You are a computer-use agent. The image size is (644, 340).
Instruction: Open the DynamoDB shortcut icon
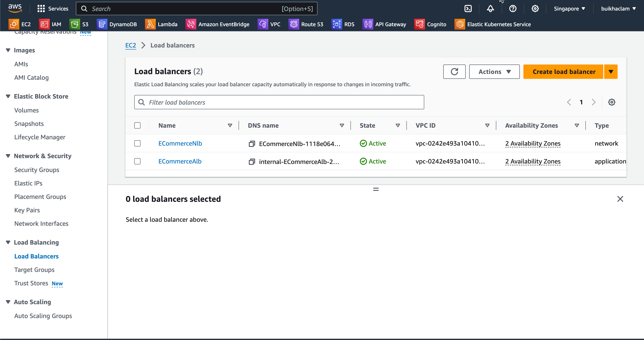[x=102, y=24]
